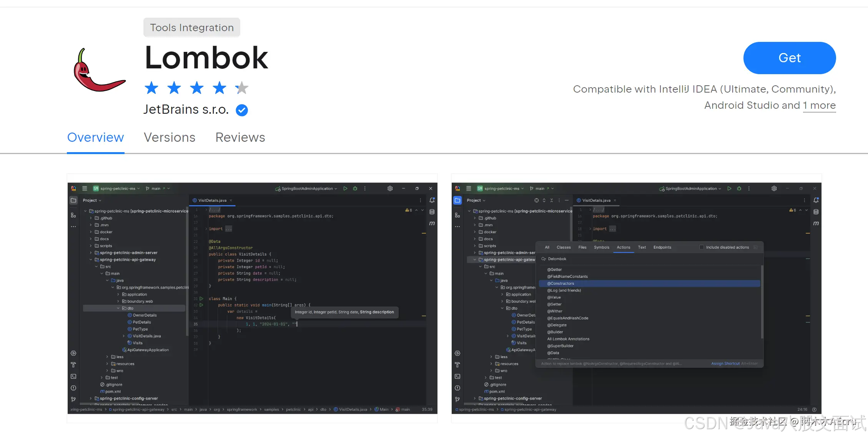
Task: Click the settings gear in left screenshot toolbar
Action: [x=390, y=189]
